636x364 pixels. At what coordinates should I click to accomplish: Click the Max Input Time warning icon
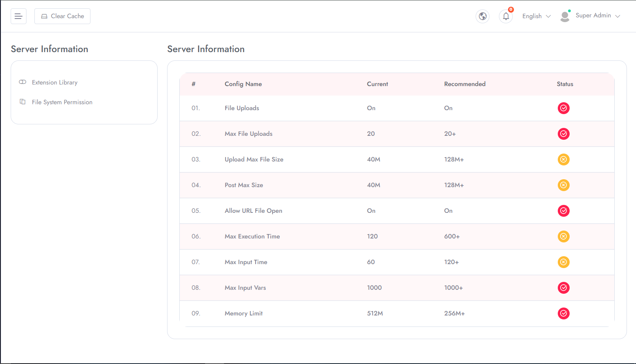[x=563, y=262]
